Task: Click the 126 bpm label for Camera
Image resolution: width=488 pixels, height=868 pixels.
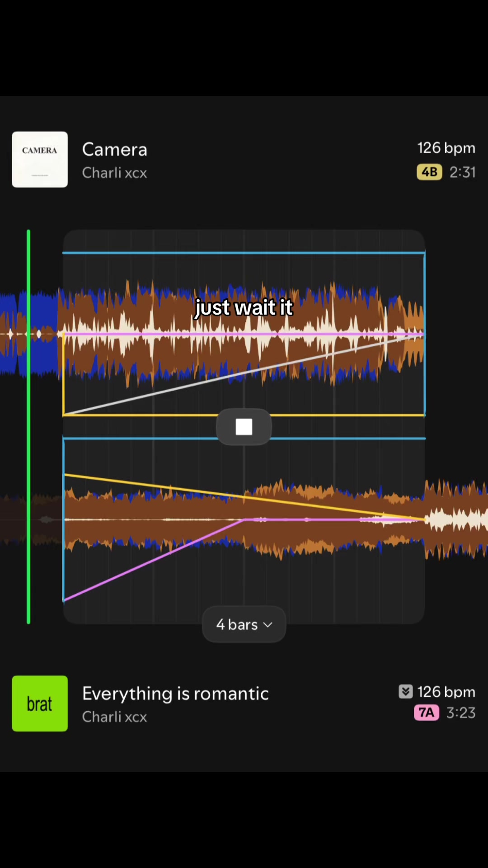Action: coord(446,148)
